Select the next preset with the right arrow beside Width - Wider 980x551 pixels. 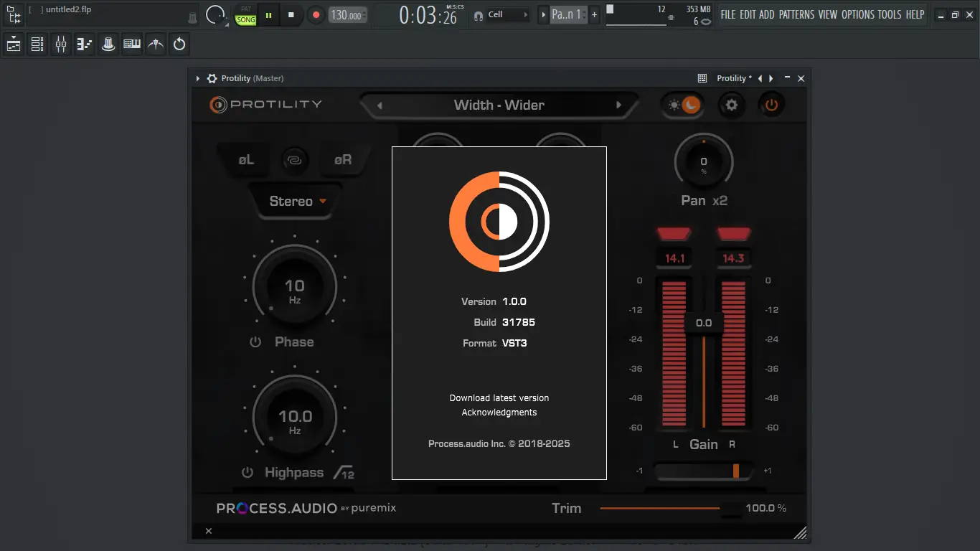pos(618,105)
